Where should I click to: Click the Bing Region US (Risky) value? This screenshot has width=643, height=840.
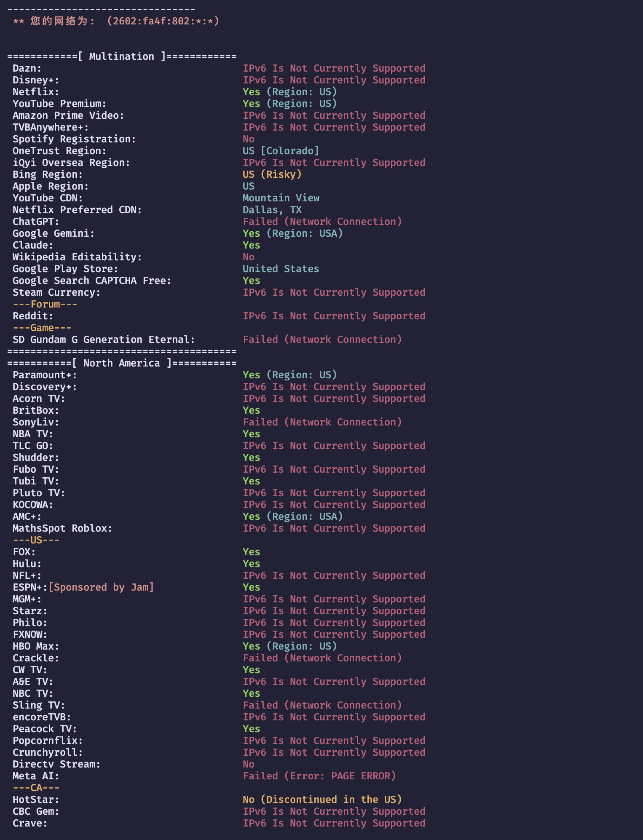[x=272, y=174]
